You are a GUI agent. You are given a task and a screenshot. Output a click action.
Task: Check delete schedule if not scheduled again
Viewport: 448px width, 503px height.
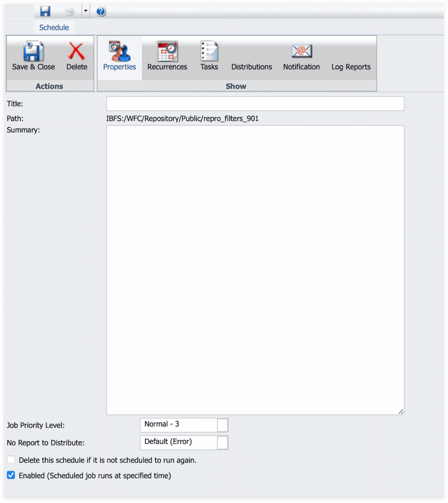pos(11,460)
